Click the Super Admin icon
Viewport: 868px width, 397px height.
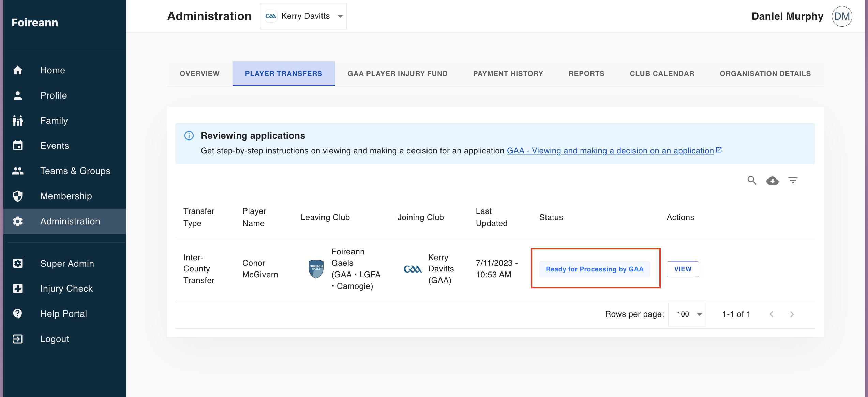(18, 263)
